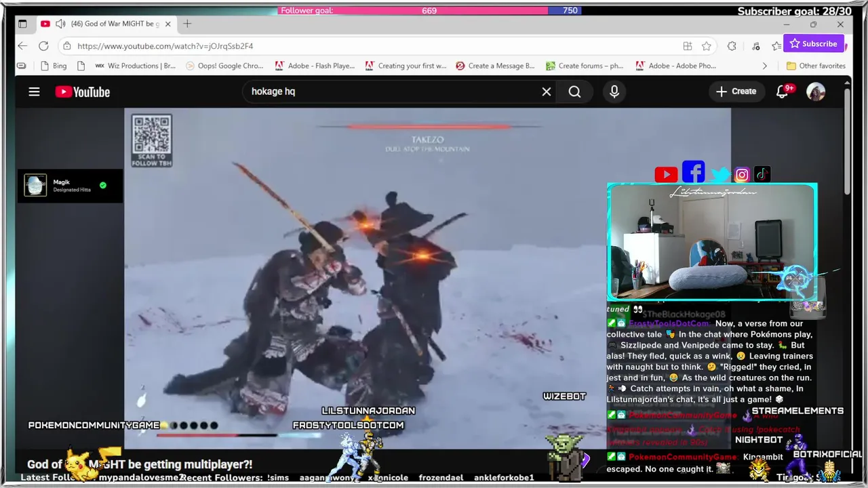Open the Other favorites folder
Viewport: 868px width, 488px height.
(816, 66)
